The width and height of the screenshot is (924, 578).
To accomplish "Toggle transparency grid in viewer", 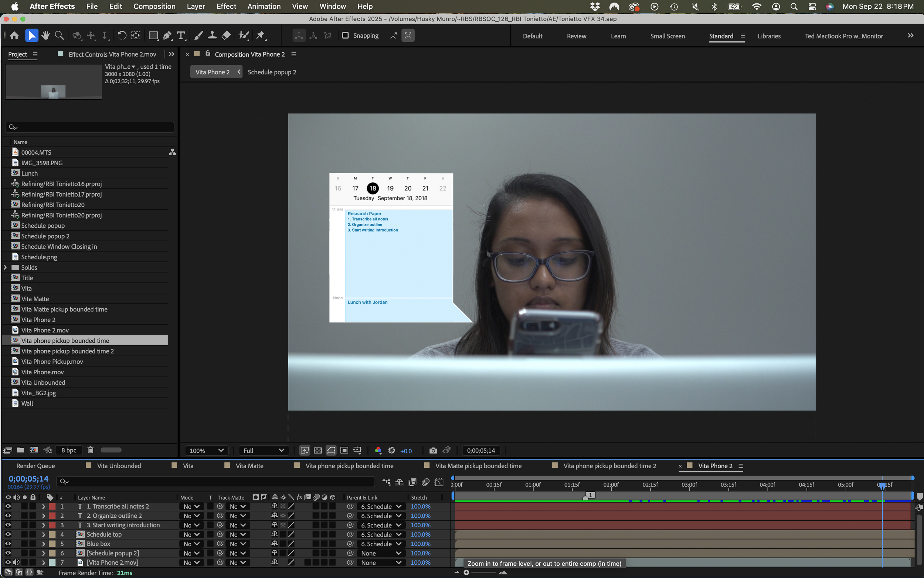I will click(318, 451).
